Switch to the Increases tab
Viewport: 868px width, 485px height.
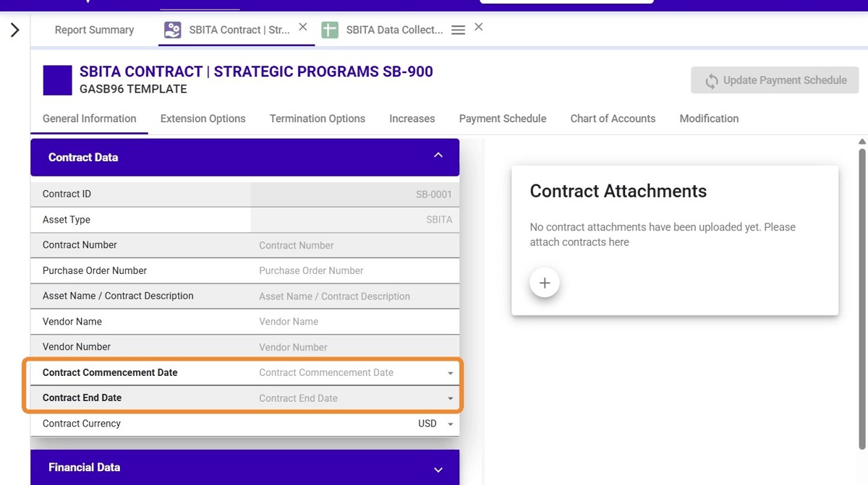pos(412,119)
